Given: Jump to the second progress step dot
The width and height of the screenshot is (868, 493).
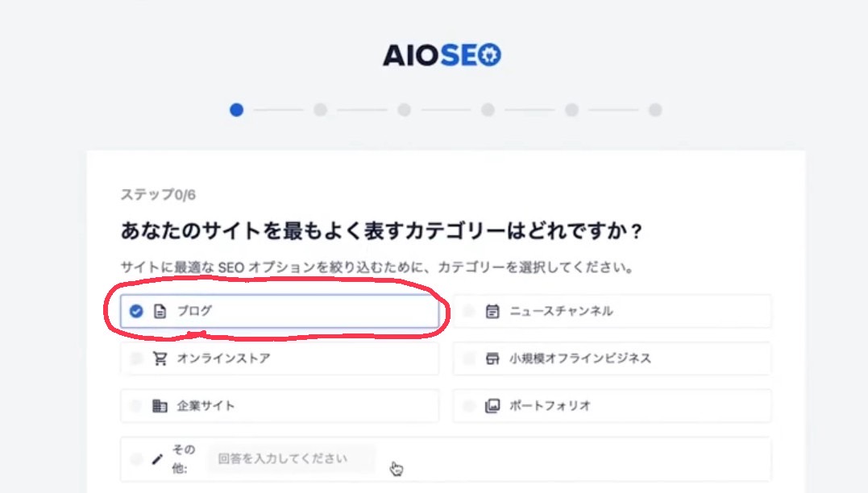Looking at the screenshot, I should click(320, 110).
